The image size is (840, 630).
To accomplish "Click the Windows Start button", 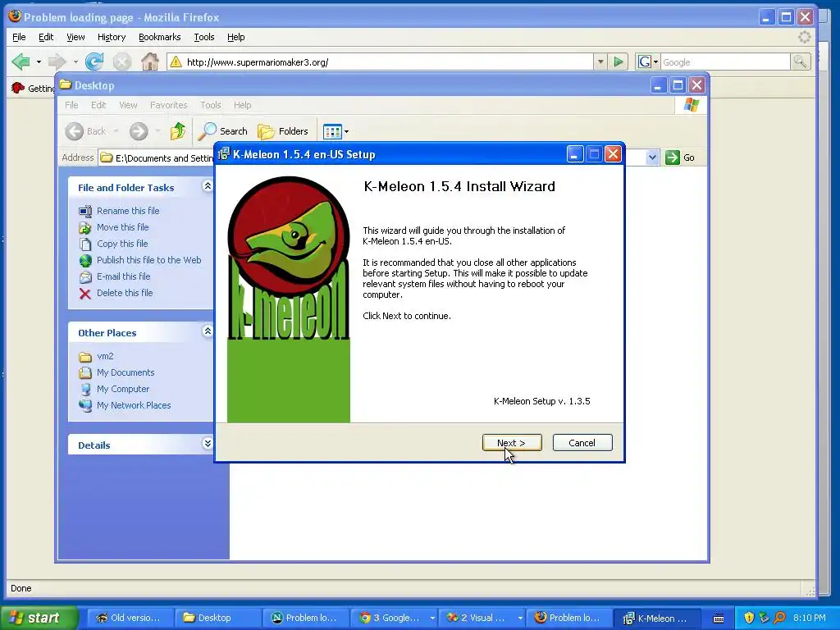I will click(x=39, y=618).
